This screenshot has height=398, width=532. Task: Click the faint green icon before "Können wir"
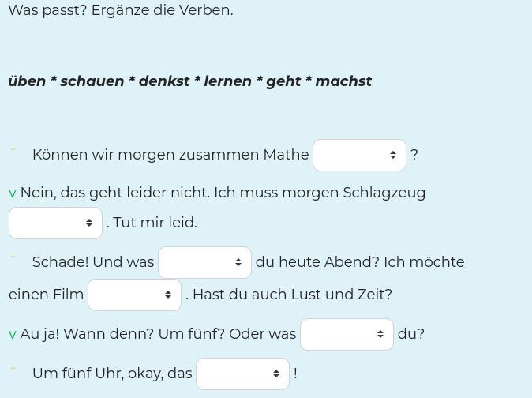coord(13,149)
